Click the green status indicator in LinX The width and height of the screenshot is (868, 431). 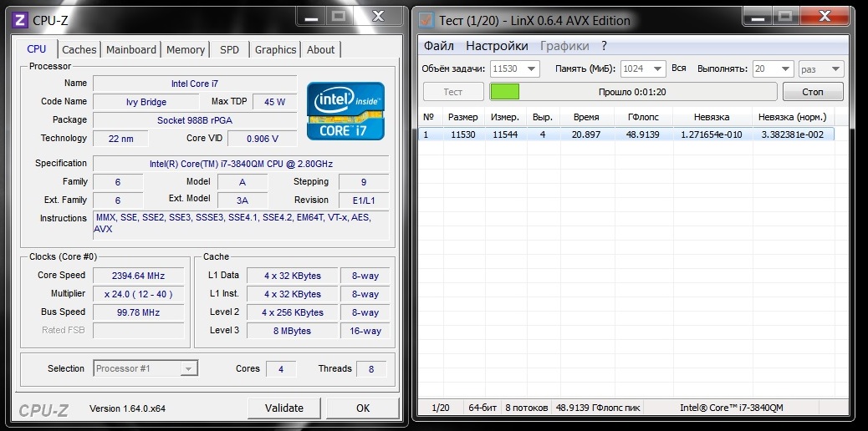[x=505, y=92]
